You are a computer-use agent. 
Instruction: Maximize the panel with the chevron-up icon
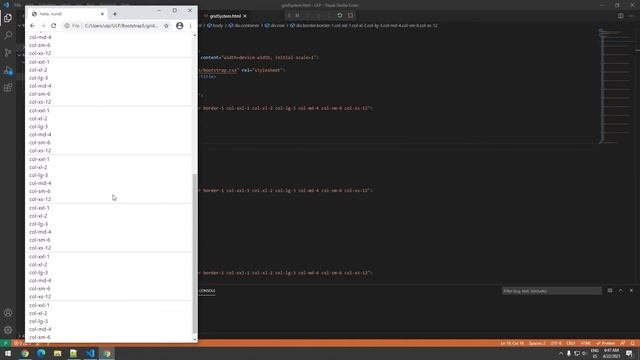620,291
